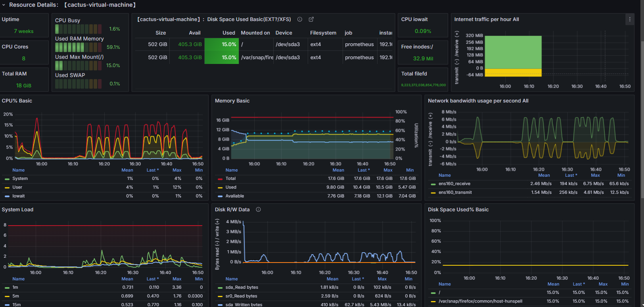Toggle the 1m series in System Load
The width and height of the screenshot is (644, 307).
(x=15, y=288)
